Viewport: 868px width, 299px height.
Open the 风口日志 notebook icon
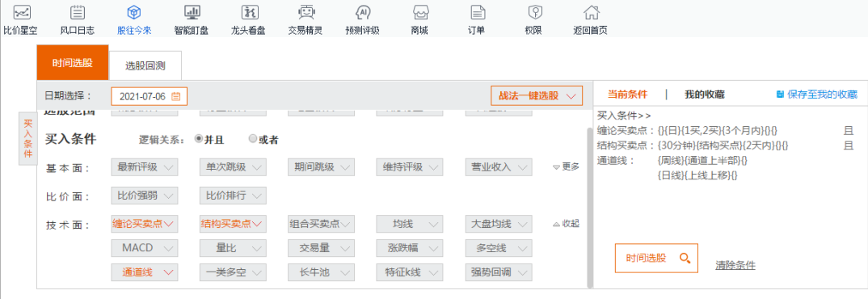78,11
